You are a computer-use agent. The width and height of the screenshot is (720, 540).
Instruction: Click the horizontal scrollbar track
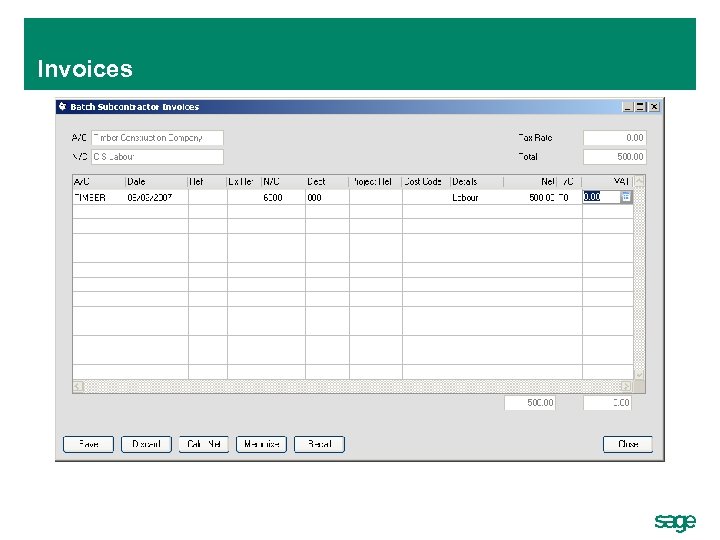tap(352, 387)
